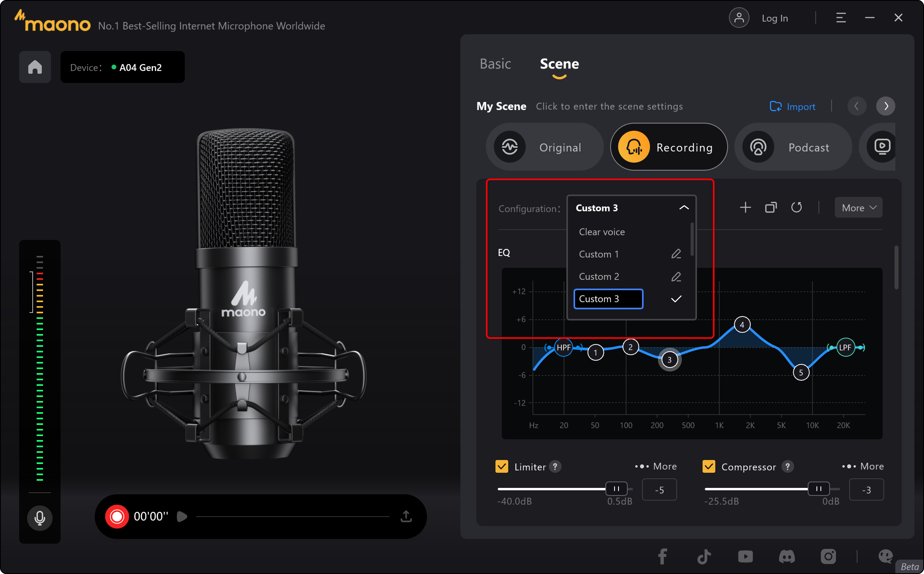
Task: Edit the Compressor value field -3
Action: click(x=866, y=490)
